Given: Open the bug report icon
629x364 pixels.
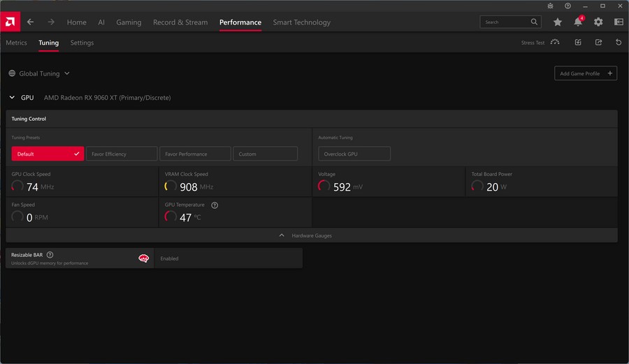Looking at the screenshot, I should (x=551, y=6).
